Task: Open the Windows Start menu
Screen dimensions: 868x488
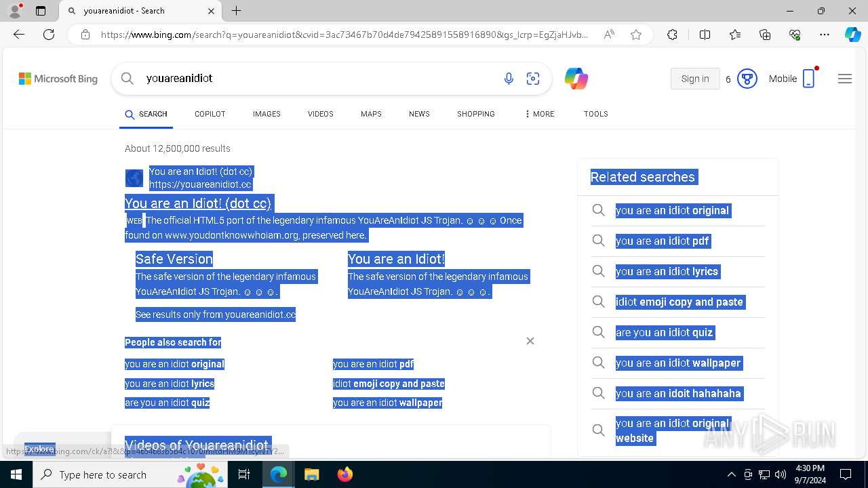Action: click(16, 474)
